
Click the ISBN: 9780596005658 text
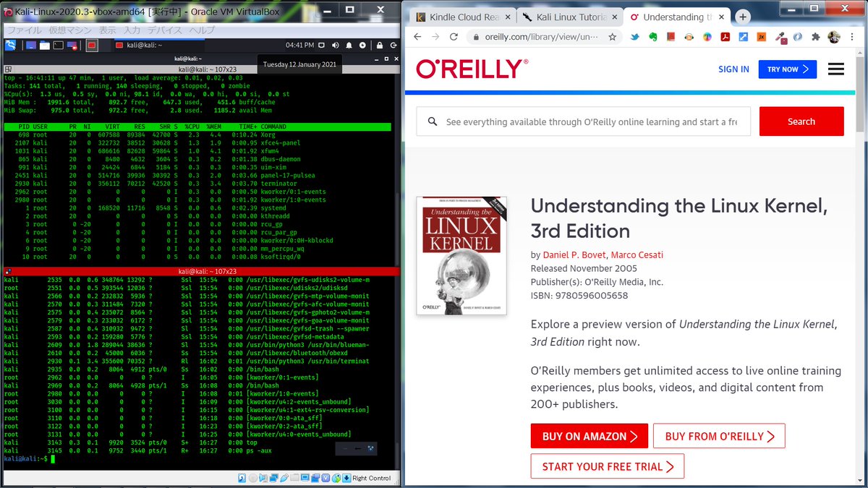coord(579,296)
